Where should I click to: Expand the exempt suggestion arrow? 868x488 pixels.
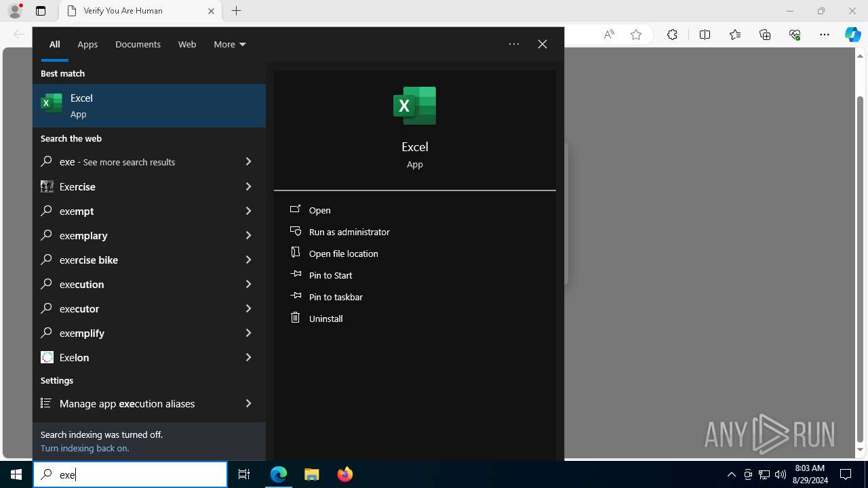coord(248,211)
